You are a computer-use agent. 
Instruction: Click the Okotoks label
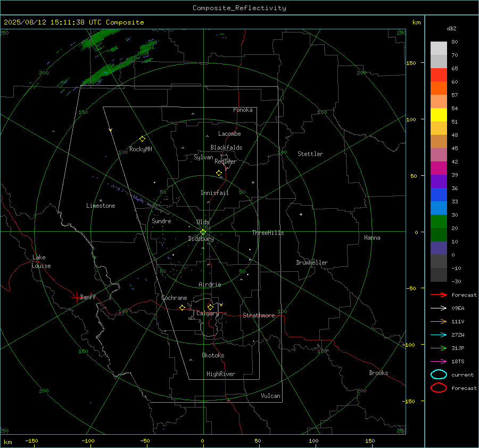coord(213,355)
